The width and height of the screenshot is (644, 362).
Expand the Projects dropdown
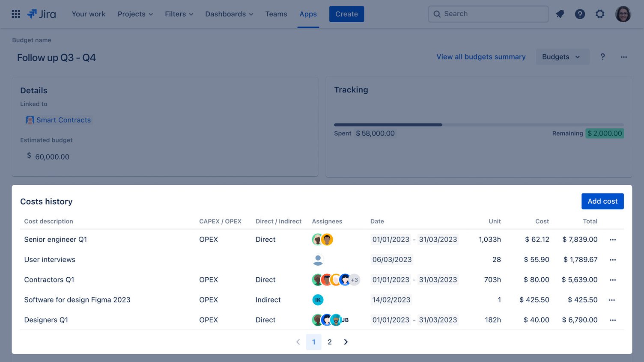coord(135,14)
